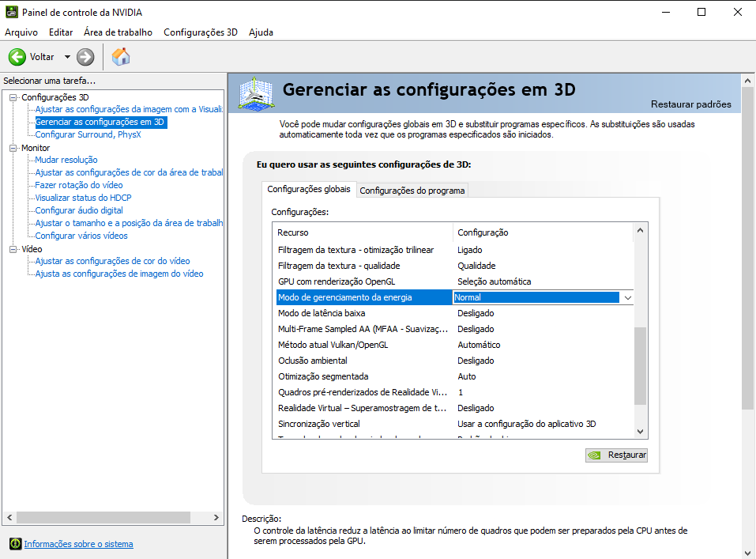756x559 pixels.
Task: Click the Configuração column header
Action: [x=543, y=232]
